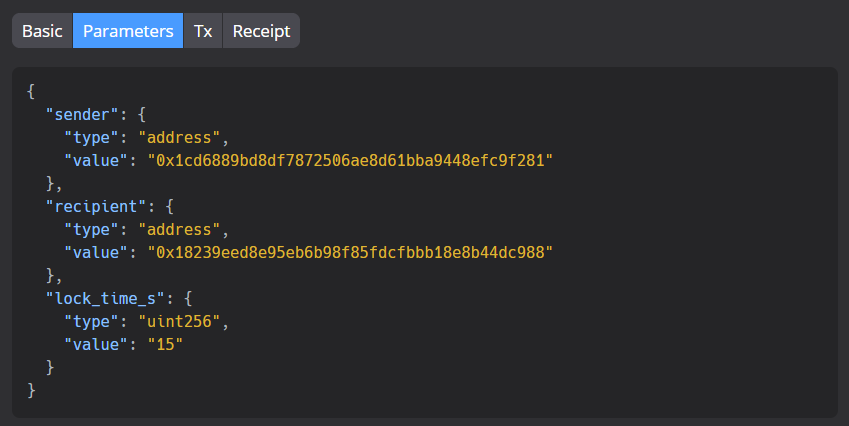Open the Tx tab
Image resolution: width=849 pixels, height=426 pixels.
(x=203, y=31)
